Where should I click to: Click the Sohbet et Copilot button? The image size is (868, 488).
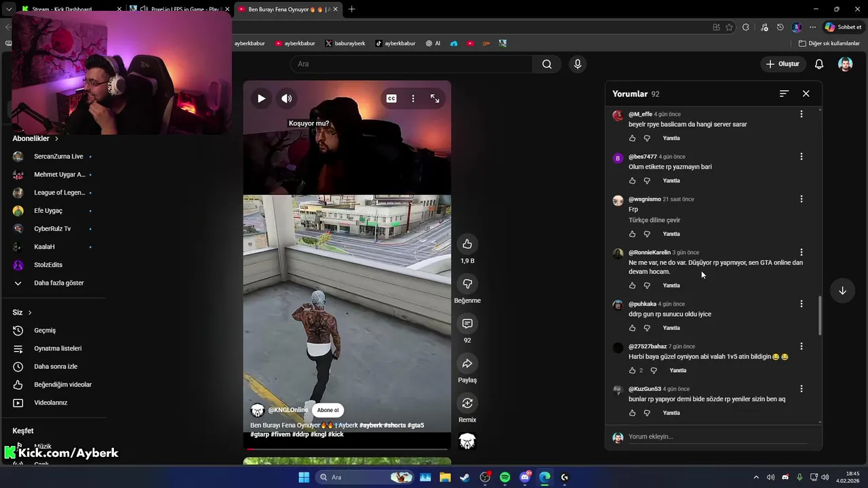click(843, 27)
